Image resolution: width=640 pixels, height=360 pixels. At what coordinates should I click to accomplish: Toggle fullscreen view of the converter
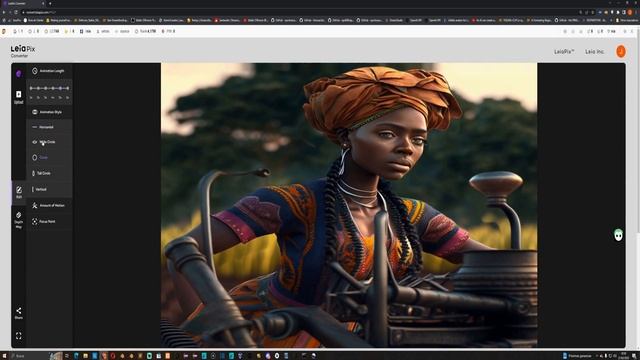click(x=18, y=336)
